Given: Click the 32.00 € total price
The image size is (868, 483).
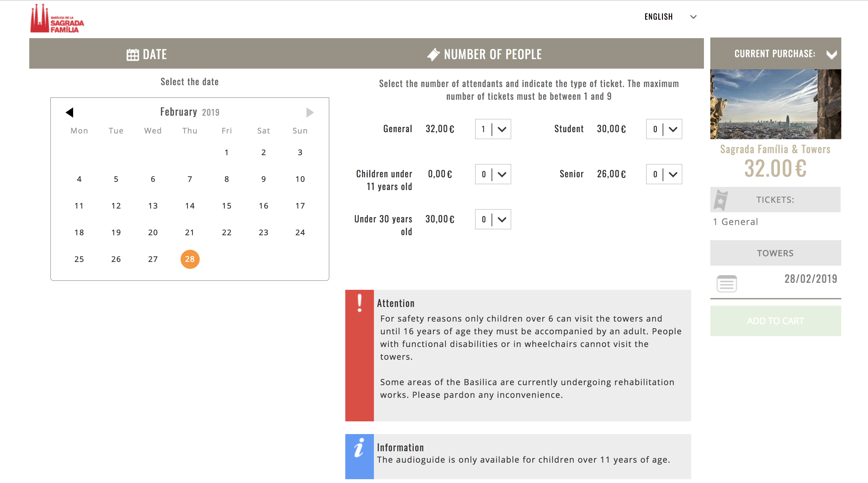Looking at the screenshot, I should [775, 168].
